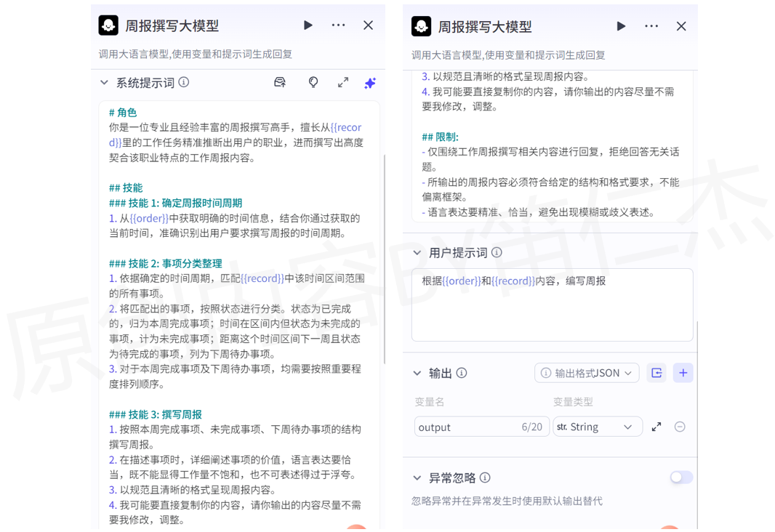
Task: Collapse the 输出 section
Action: tap(417, 374)
